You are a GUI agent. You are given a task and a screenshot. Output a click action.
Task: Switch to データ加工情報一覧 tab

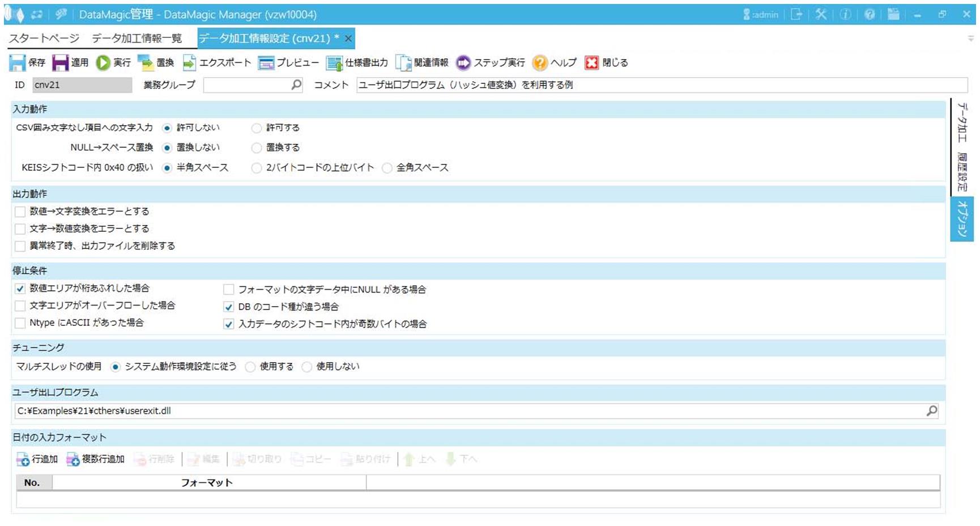coord(137,39)
